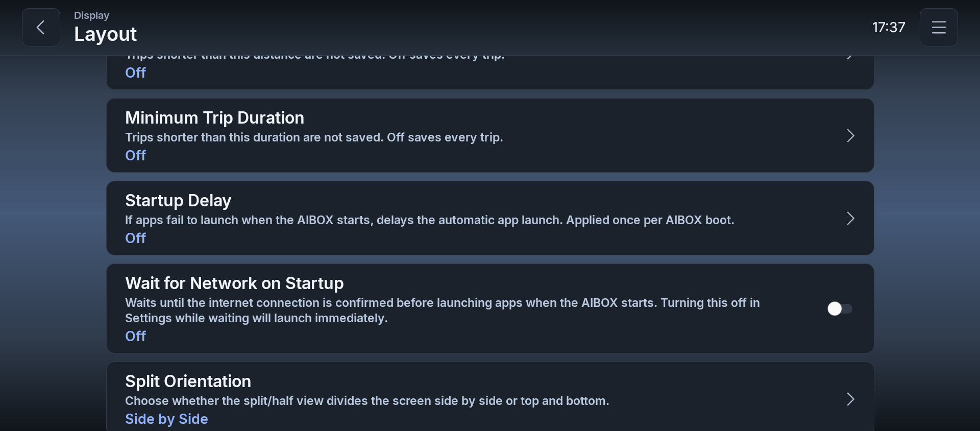The width and height of the screenshot is (980, 431).
Task: Click the arrow on Startup Delay row
Action: pos(850,219)
